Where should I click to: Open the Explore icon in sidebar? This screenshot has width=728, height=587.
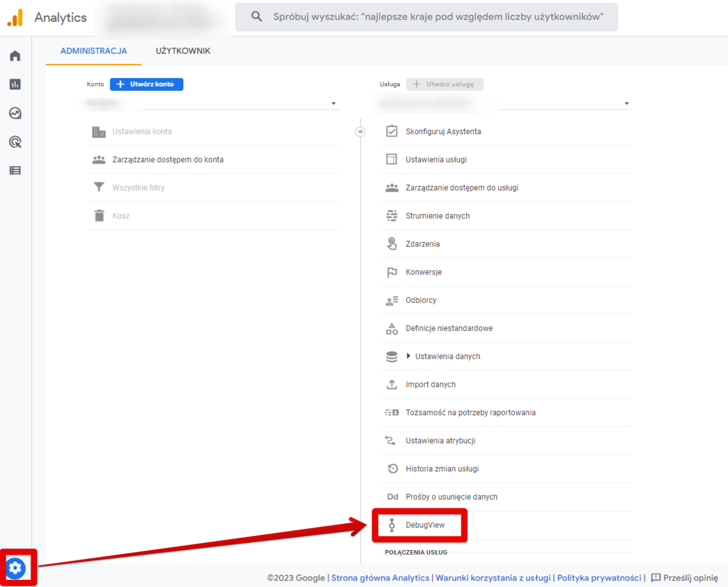click(x=15, y=113)
